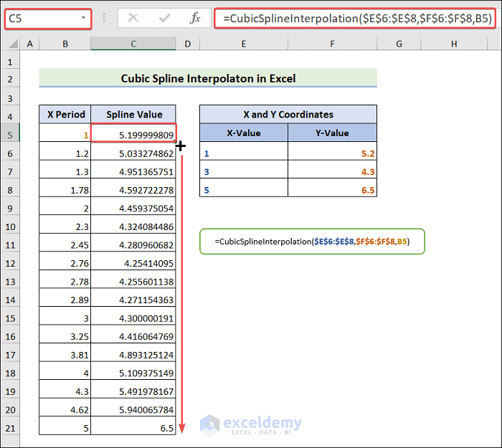Select X-Value cell in the 4.3 row
The image size is (502, 448).
[244, 169]
